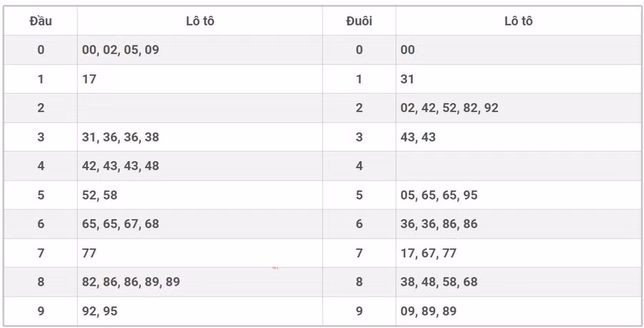Click the cell with 31, 36, 36, 38
Screen dimensions: 644x328
(120, 137)
